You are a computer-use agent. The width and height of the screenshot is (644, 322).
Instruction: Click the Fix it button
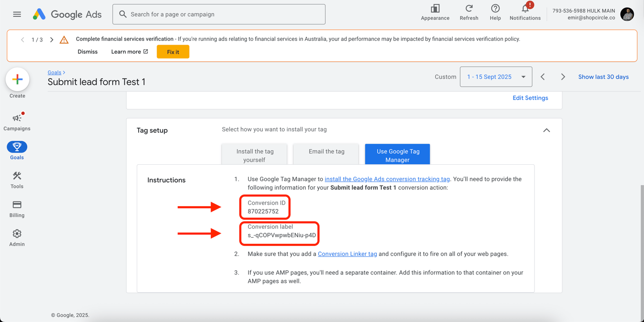click(173, 52)
